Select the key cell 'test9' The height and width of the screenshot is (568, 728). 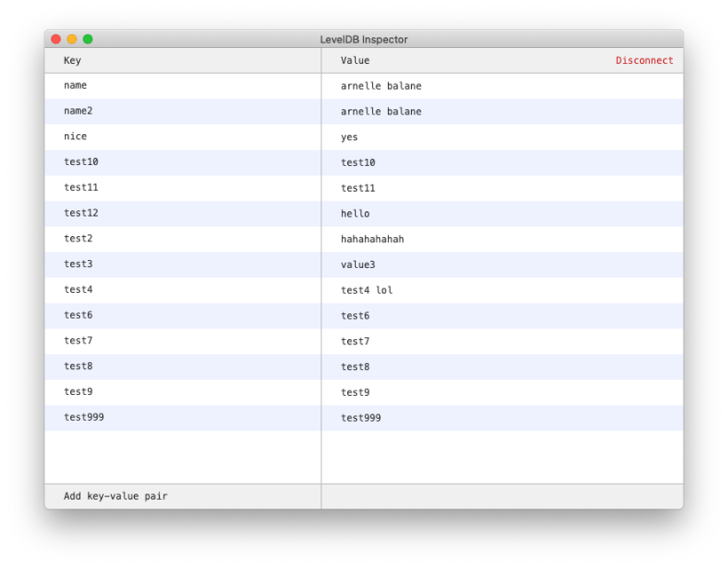(183, 391)
